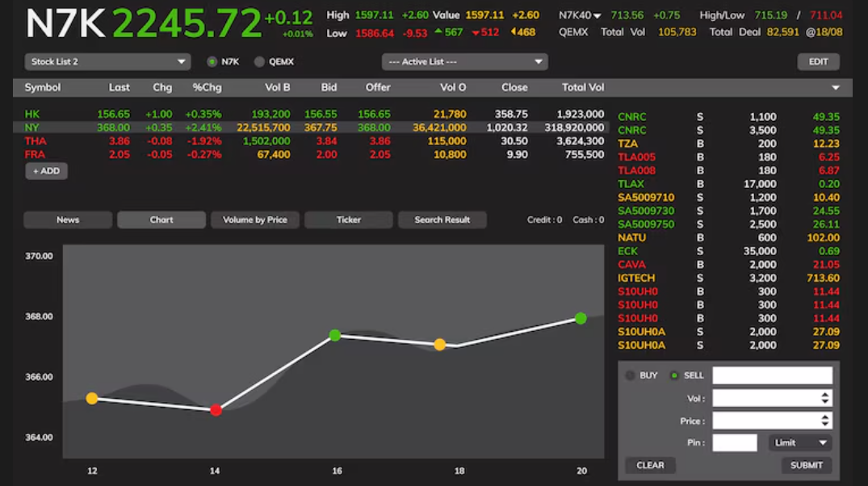
Task: Click the Pin input field
Action: click(735, 443)
